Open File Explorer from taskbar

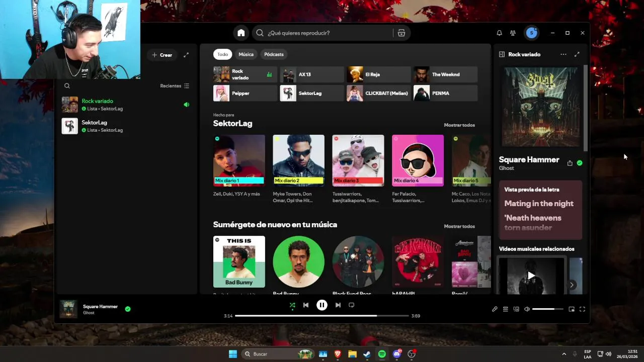click(x=352, y=354)
